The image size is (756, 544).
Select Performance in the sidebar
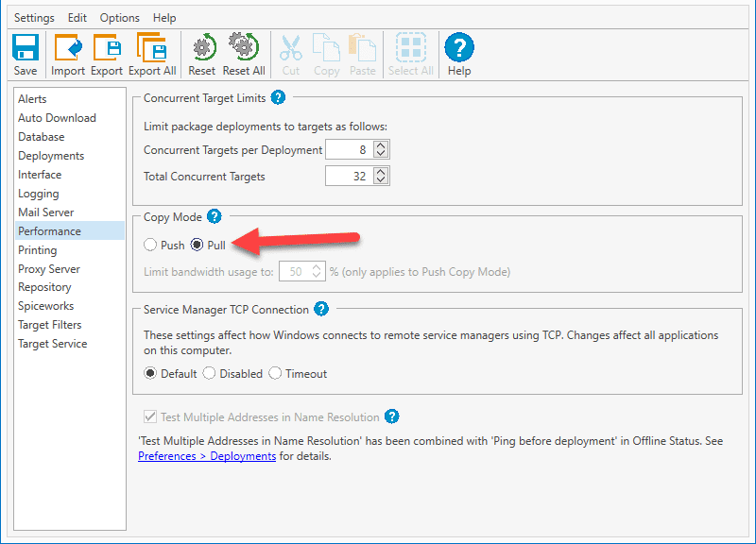69,230
